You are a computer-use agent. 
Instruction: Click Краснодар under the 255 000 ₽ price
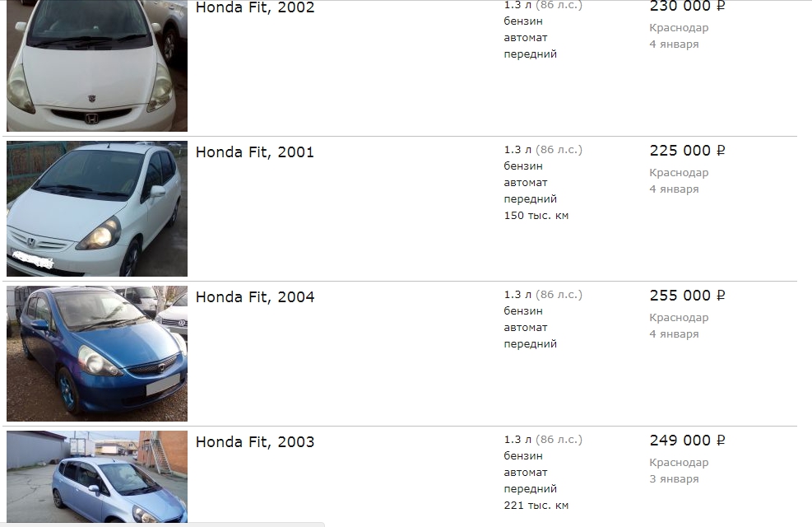679,318
